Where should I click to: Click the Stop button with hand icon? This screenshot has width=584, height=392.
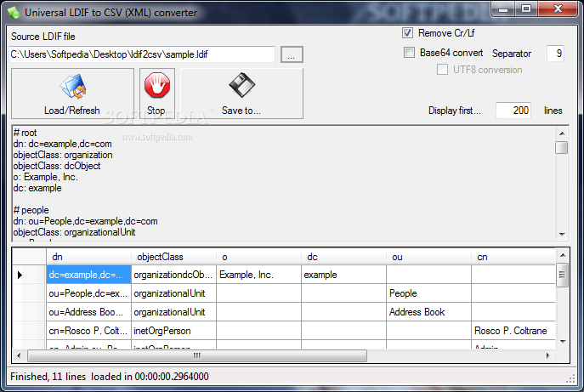click(x=157, y=94)
